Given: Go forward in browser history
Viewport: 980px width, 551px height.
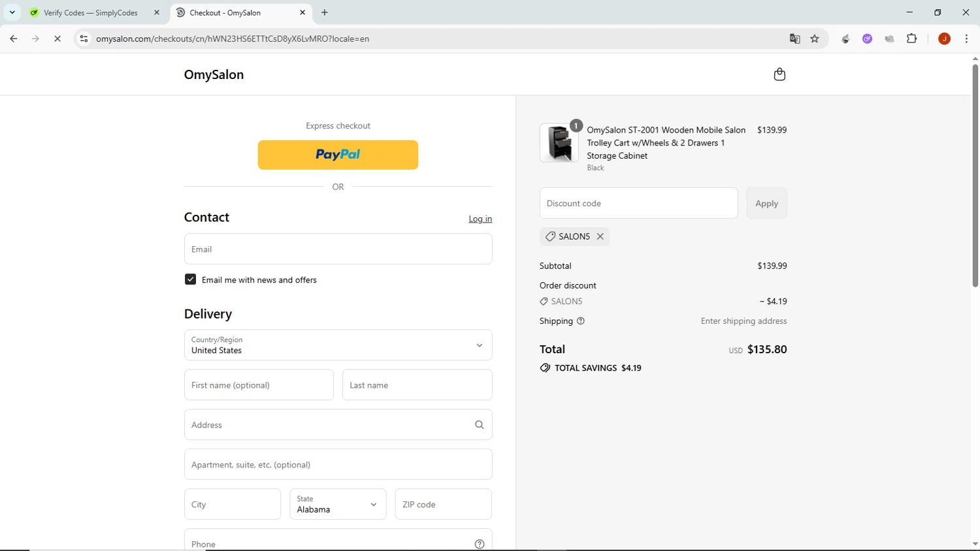Looking at the screenshot, I should point(35,39).
